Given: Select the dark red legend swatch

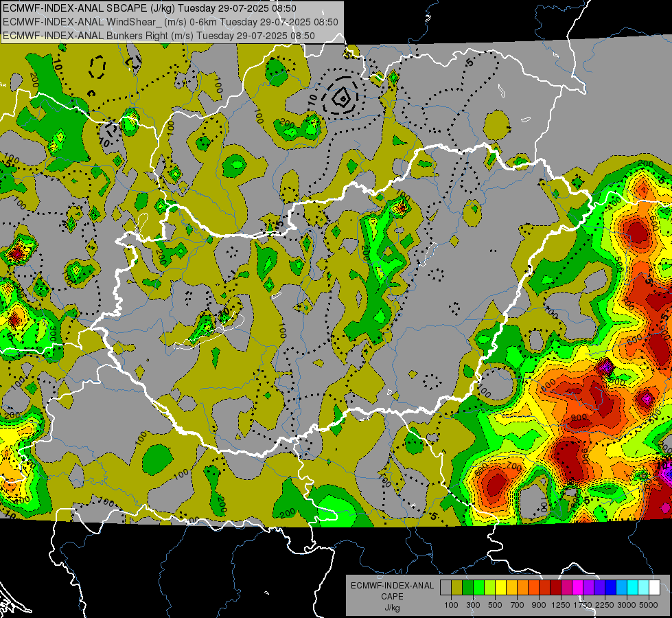Looking at the screenshot, I should coord(555,588).
